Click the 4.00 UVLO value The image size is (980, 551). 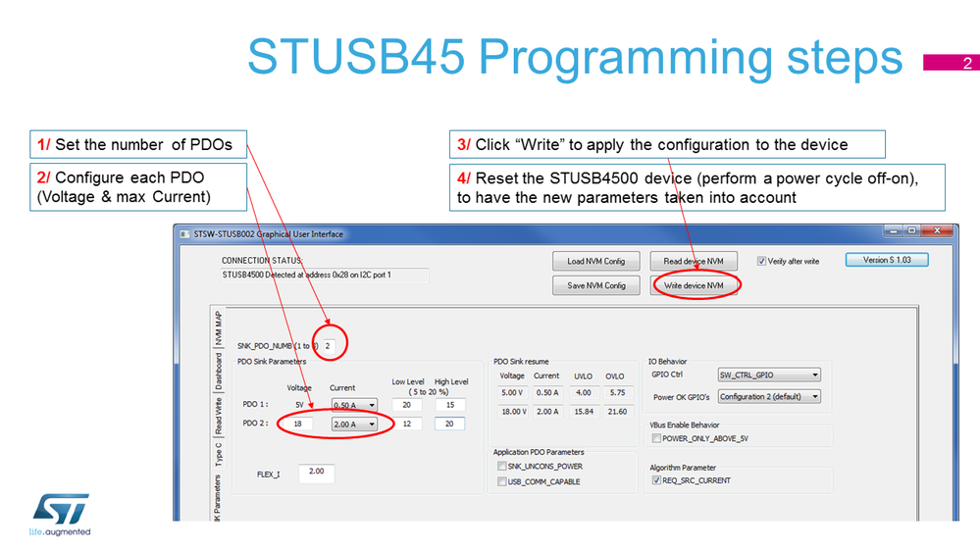pos(584,392)
